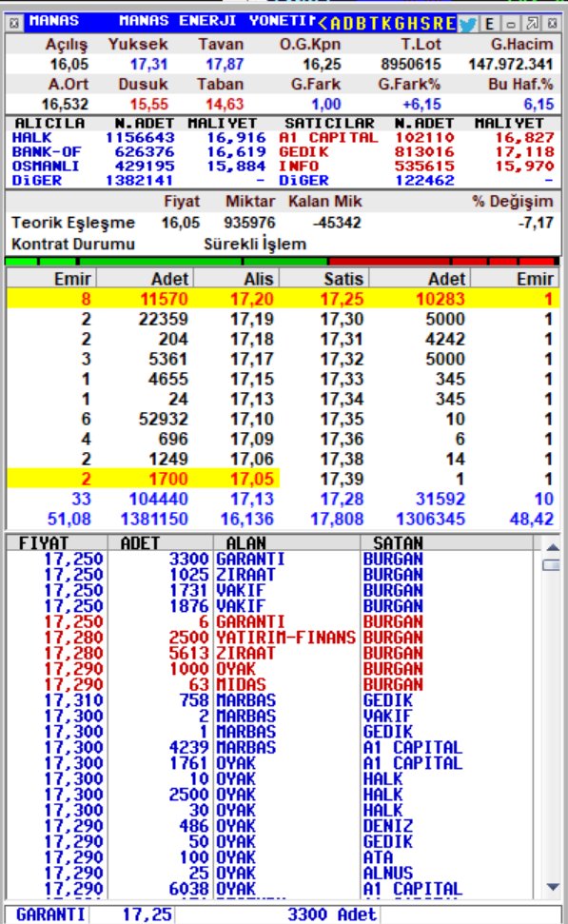Click total bid quantity 104440
The height and width of the screenshot is (924, 568).
pos(159,499)
